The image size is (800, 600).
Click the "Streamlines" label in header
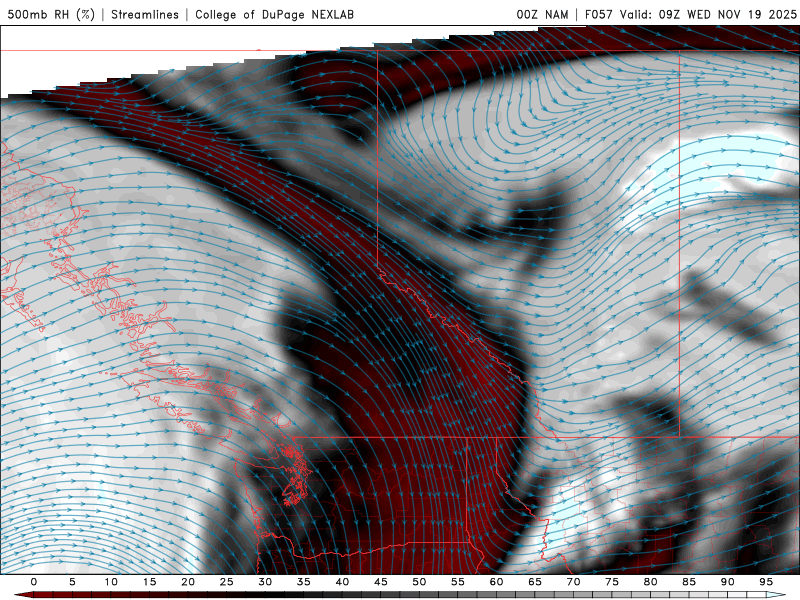[x=145, y=14]
